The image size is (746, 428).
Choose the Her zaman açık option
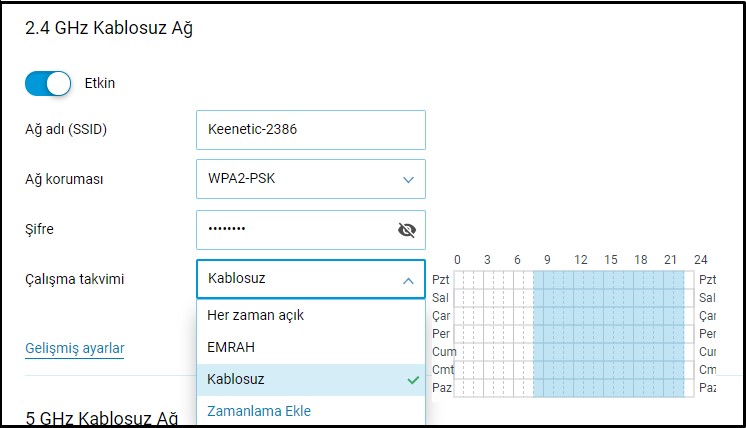[256, 315]
